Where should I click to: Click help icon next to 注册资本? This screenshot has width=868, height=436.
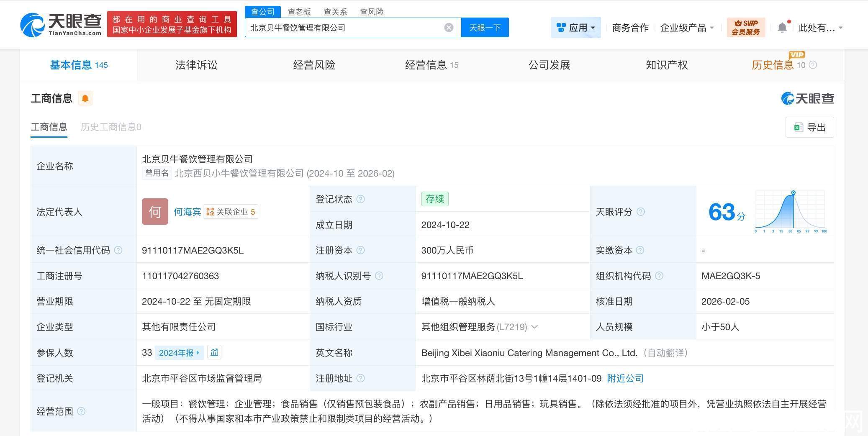[x=360, y=250]
